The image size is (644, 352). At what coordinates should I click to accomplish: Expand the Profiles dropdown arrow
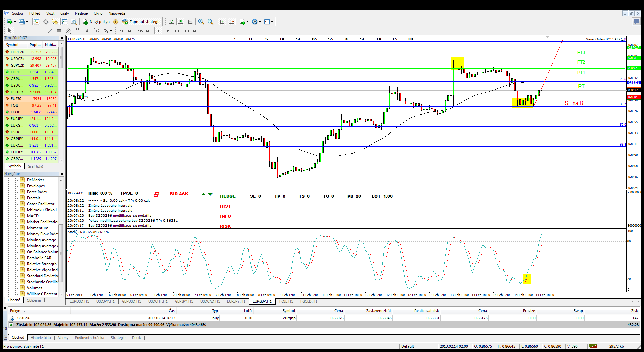click(x=27, y=22)
